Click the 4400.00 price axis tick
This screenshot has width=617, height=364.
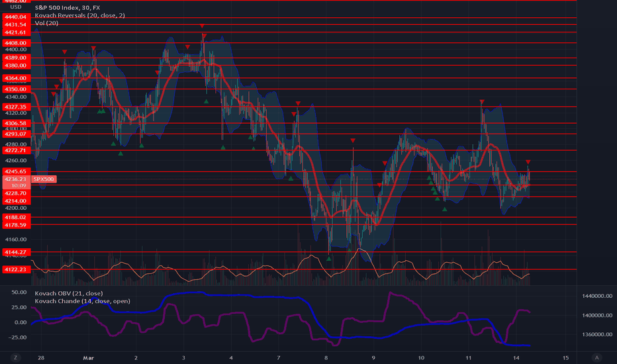16,50
